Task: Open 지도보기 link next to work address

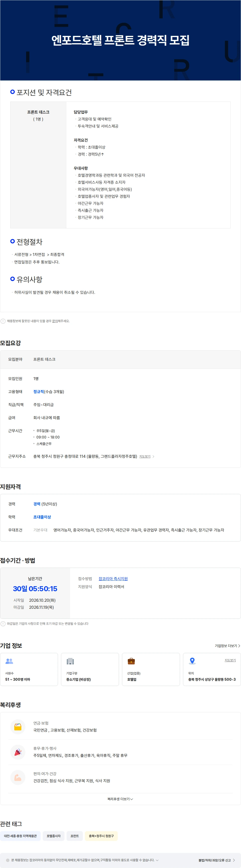Action: (147, 457)
